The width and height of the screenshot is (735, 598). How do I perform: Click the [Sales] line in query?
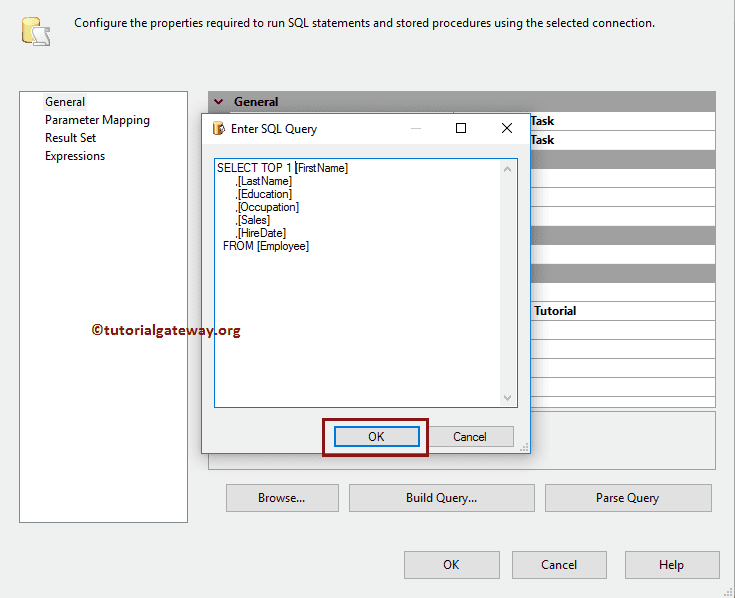pyautogui.click(x=254, y=220)
